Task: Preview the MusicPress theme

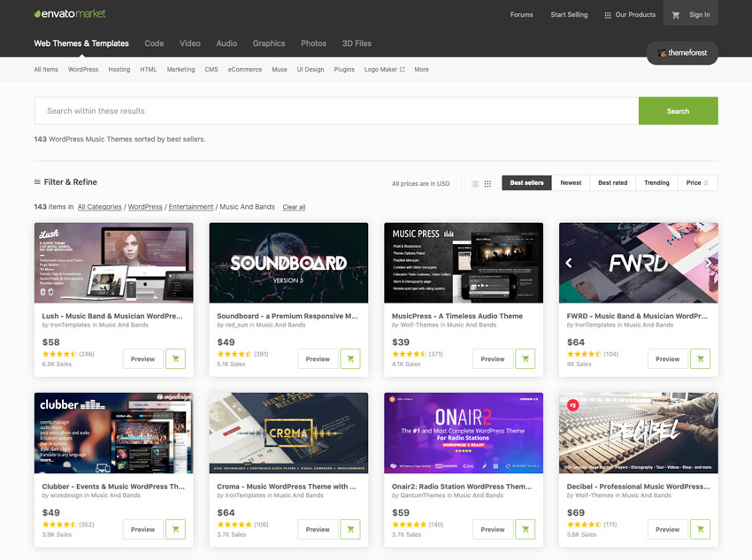Action: (x=493, y=358)
